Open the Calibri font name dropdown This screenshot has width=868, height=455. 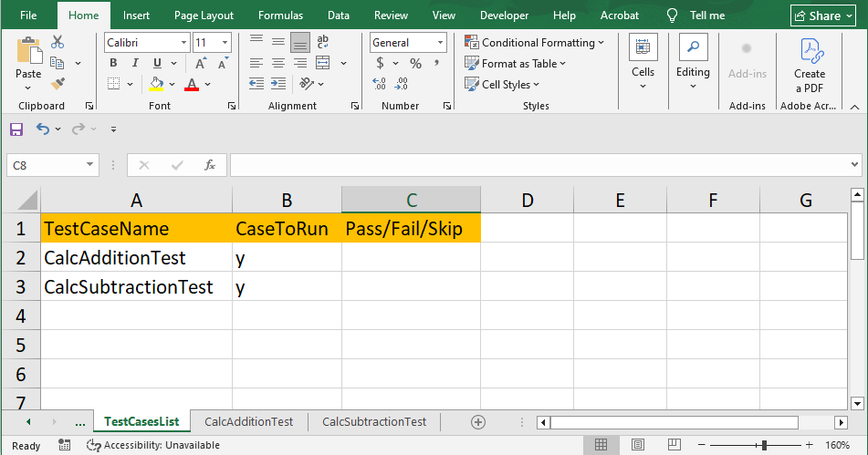pyautogui.click(x=183, y=43)
